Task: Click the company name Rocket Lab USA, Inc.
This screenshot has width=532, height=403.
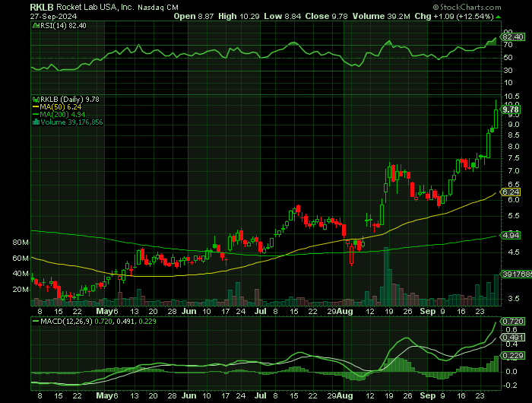Action: click(95, 7)
